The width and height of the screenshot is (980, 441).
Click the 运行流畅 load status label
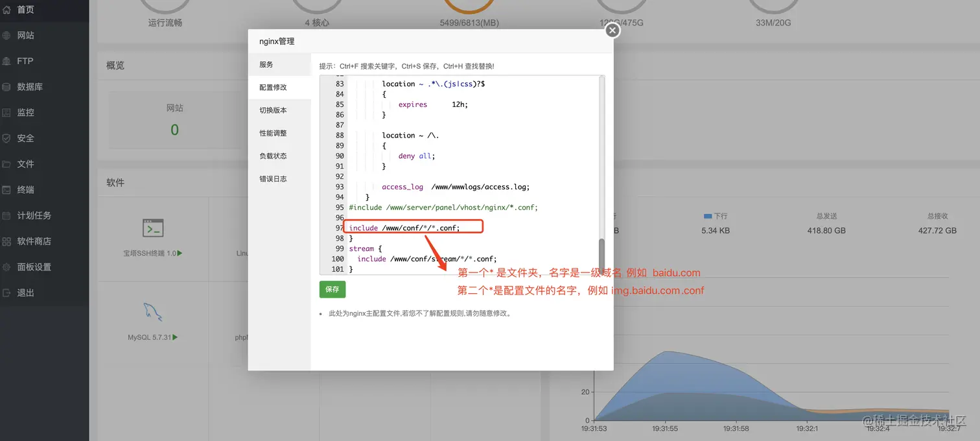pos(165,23)
